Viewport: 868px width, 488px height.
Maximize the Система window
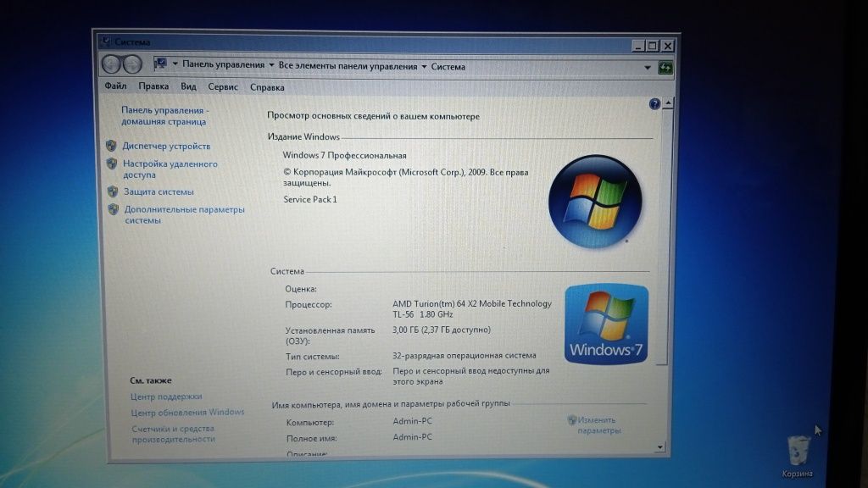point(653,46)
